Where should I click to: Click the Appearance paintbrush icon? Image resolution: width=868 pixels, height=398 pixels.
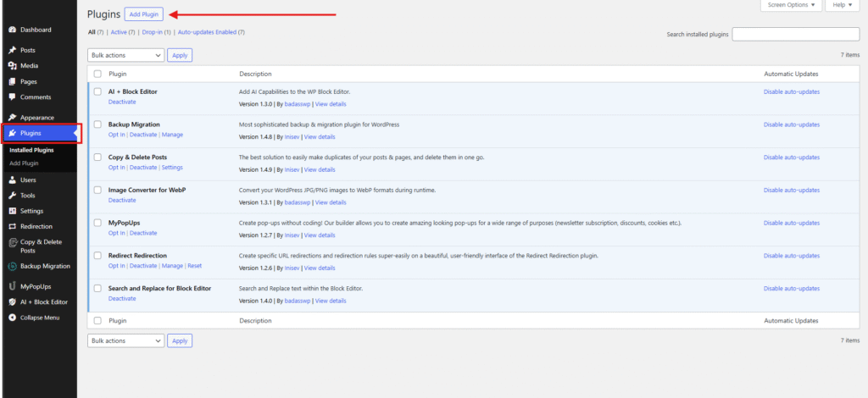pyautogui.click(x=13, y=118)
